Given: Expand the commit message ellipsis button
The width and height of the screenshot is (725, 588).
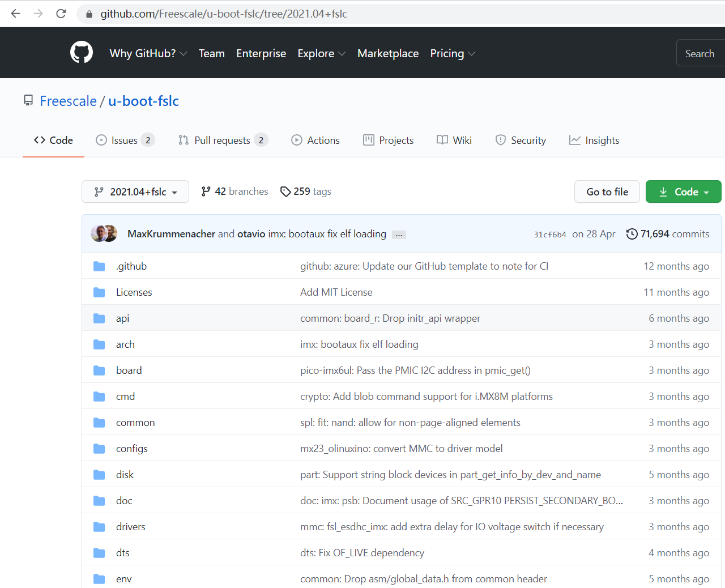Looking at the screenshot, I should pos(399,235).
